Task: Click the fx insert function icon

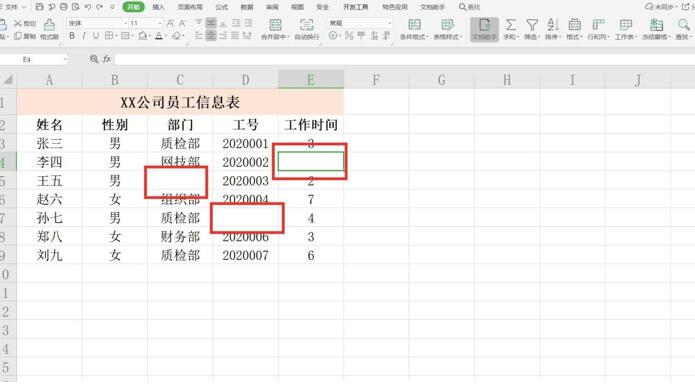Action: (x=106, y=59)
